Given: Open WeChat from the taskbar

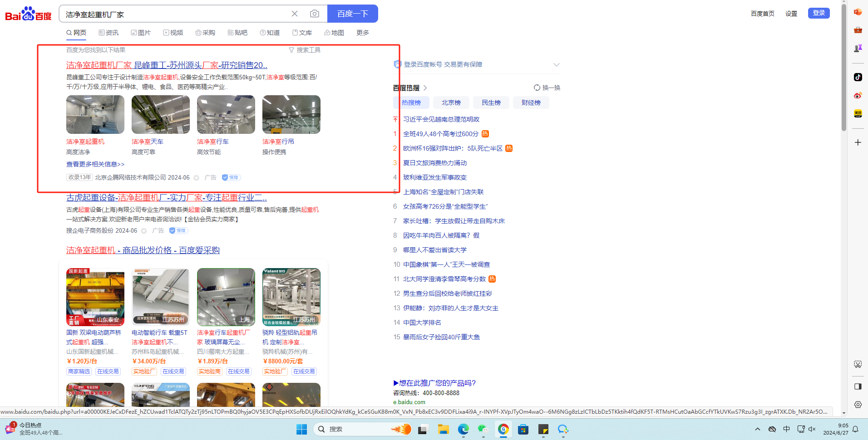Looking at the screenshot, I should click(x=483, y=429).
